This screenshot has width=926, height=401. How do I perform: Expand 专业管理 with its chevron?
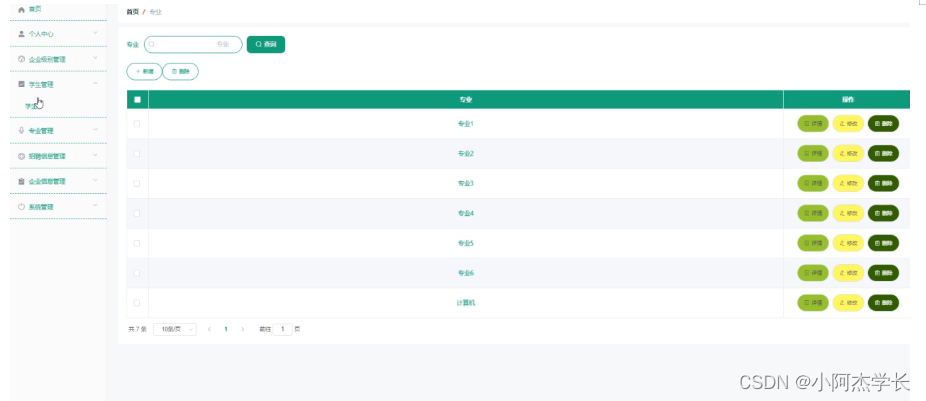coord(95,129)
